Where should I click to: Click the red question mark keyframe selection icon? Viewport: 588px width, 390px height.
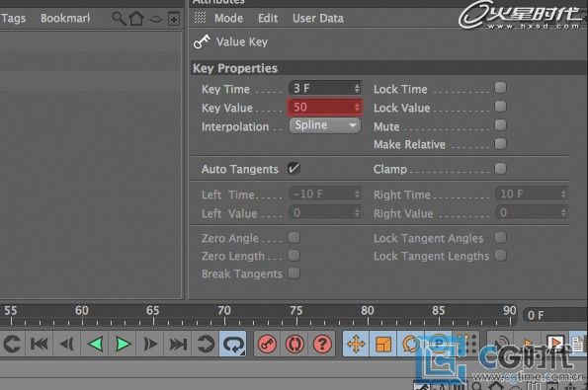coord(322,344)
